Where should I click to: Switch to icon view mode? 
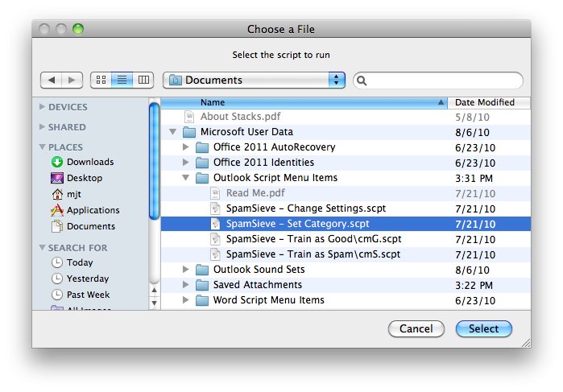[x=101, y=80]
